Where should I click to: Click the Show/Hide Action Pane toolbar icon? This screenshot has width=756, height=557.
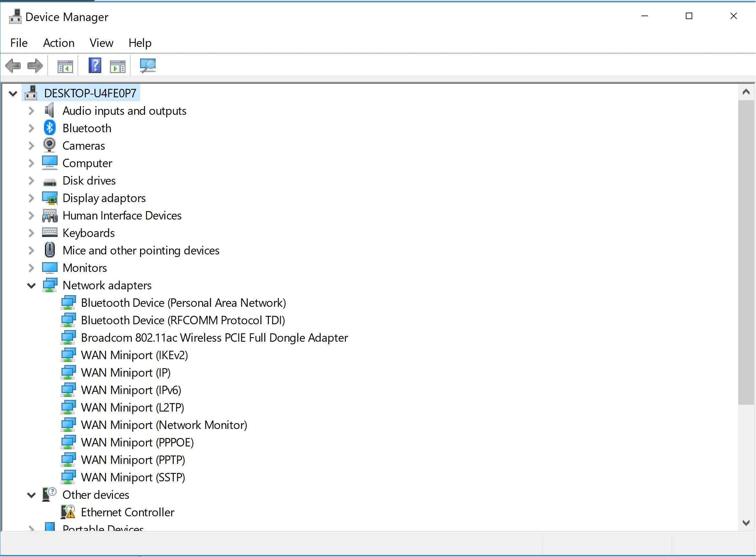[x=118, y=66]
